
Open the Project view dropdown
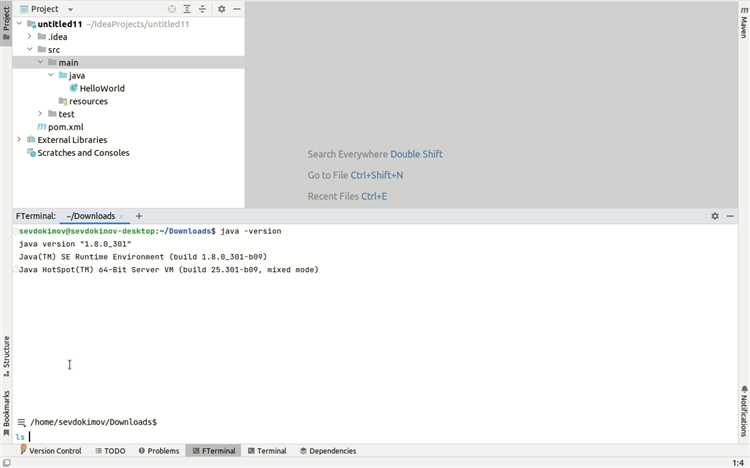pos(70,9)
